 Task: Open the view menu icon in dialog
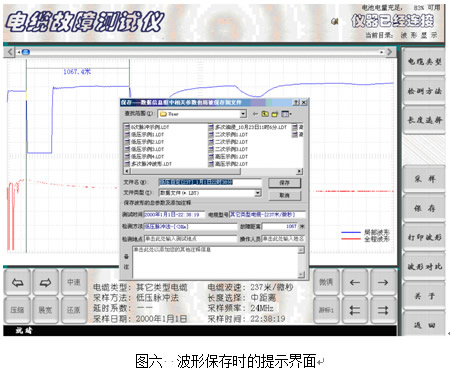(x=286, y=114)
